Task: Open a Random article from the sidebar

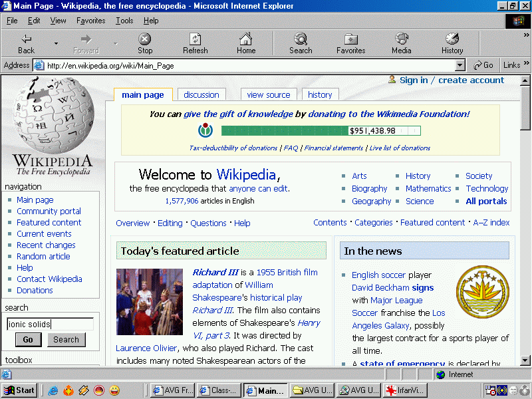Action: point(43,256)
